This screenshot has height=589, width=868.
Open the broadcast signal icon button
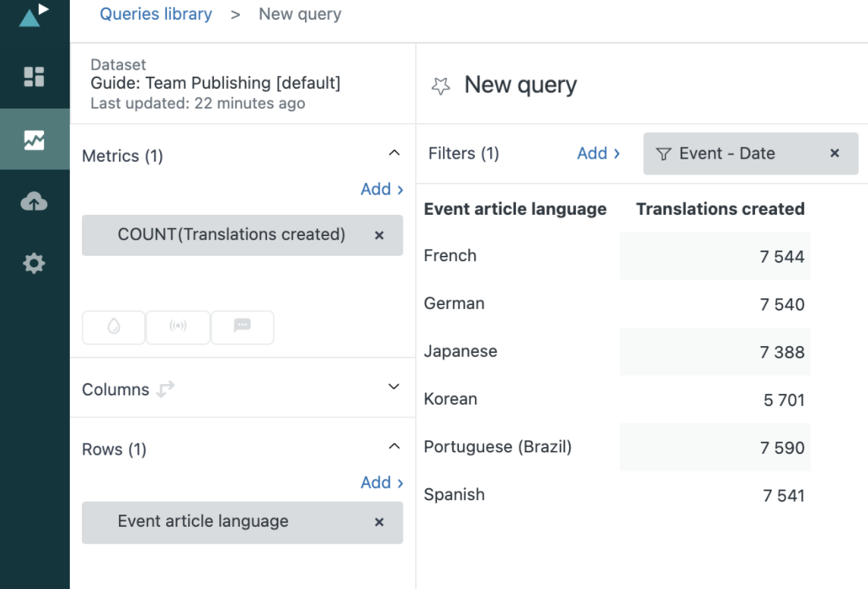tap(178, 327)
